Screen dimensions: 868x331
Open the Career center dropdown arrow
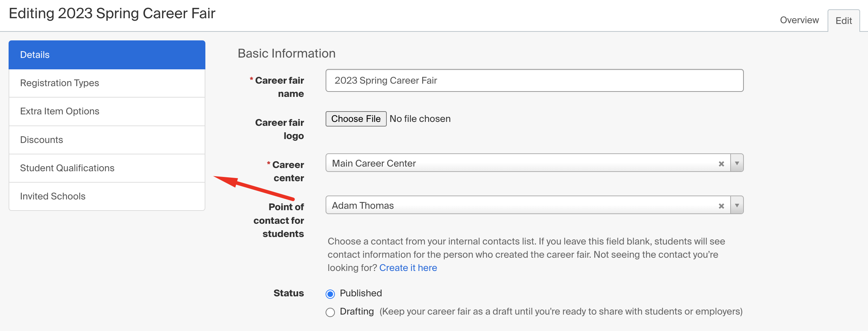click(737, 163)
